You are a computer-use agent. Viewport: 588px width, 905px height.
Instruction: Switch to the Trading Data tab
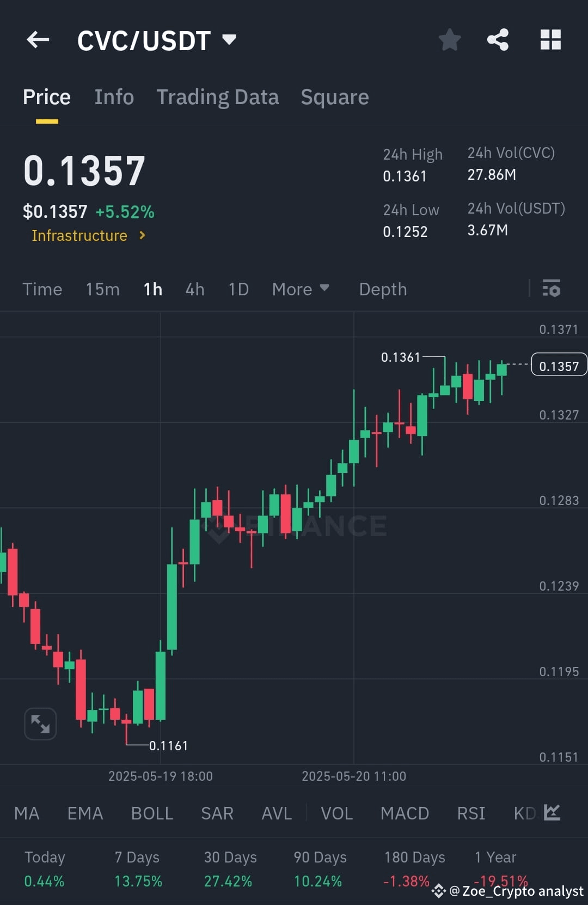point(218,96)
